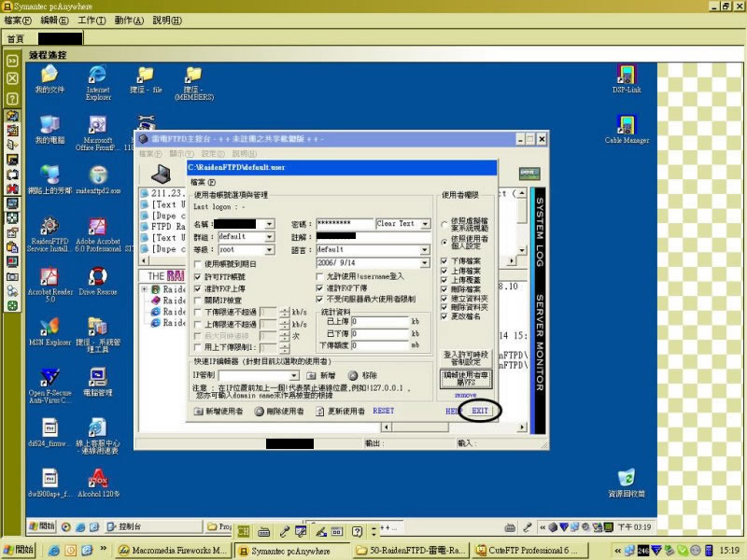Expand the first Raide tree node
This screenshot has height=560, width=747.
tap(145, 289)
